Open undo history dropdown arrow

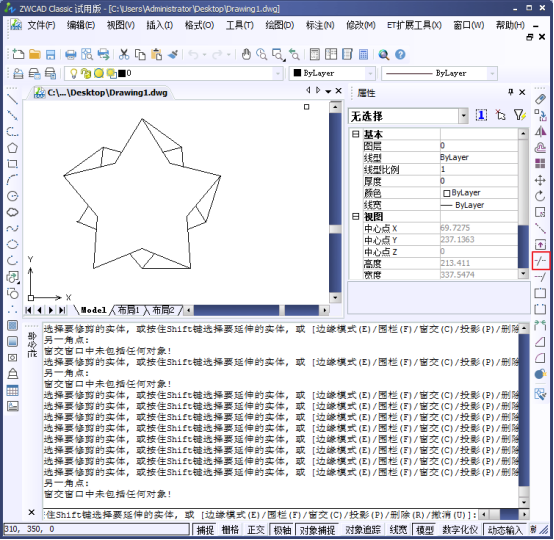click(204, 55)
